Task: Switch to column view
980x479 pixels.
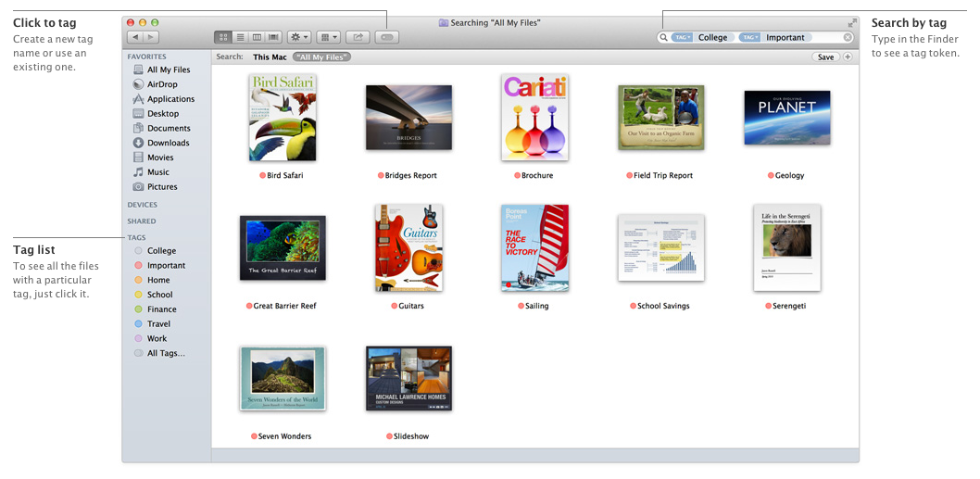Action: click(x=257, y=37)
